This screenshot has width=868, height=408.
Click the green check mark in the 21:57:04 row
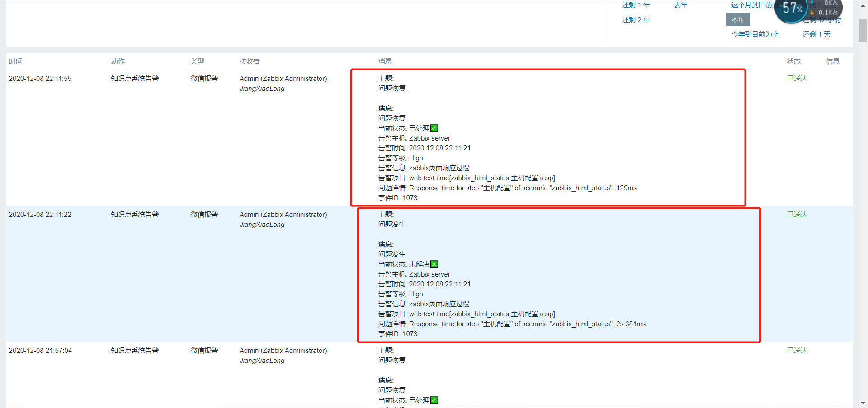coord(434,400)
